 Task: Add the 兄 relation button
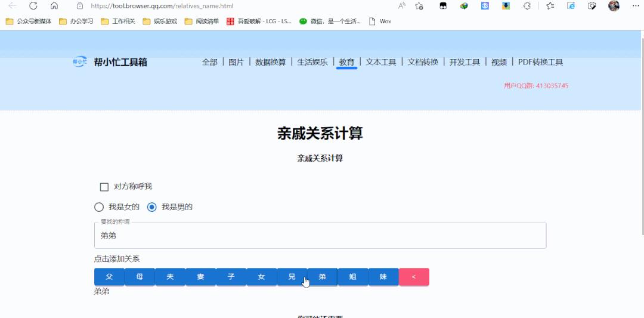(292, 277)
